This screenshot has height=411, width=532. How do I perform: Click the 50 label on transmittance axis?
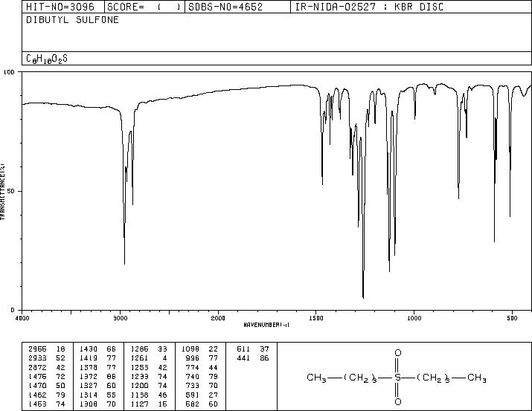pyautogui.click(x=11, y=191)
